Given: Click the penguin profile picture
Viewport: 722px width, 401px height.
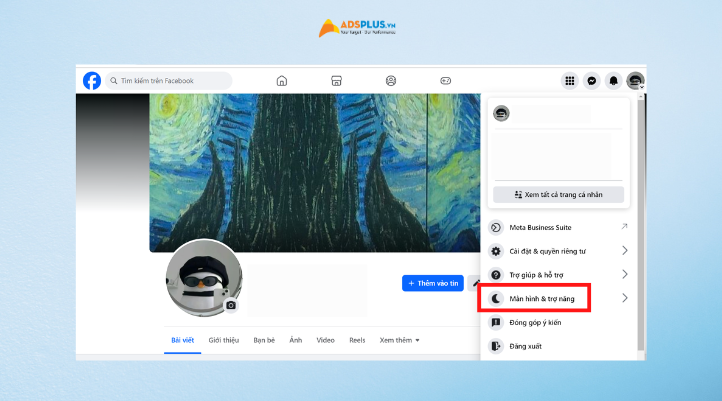Looking at the screenshot, I should pyautogui.click(x=204, y=278).
